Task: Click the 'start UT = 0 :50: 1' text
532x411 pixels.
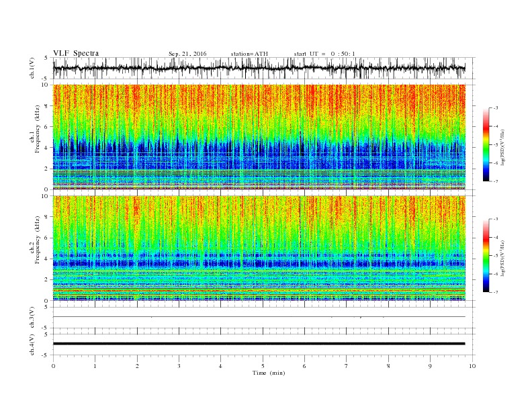Action: coord(324,54)
